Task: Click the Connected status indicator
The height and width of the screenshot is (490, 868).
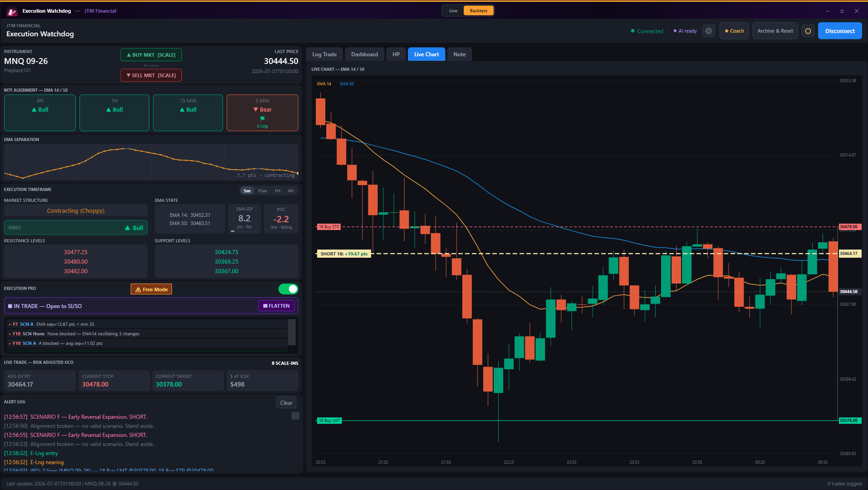Action: (x=647, y=31)
